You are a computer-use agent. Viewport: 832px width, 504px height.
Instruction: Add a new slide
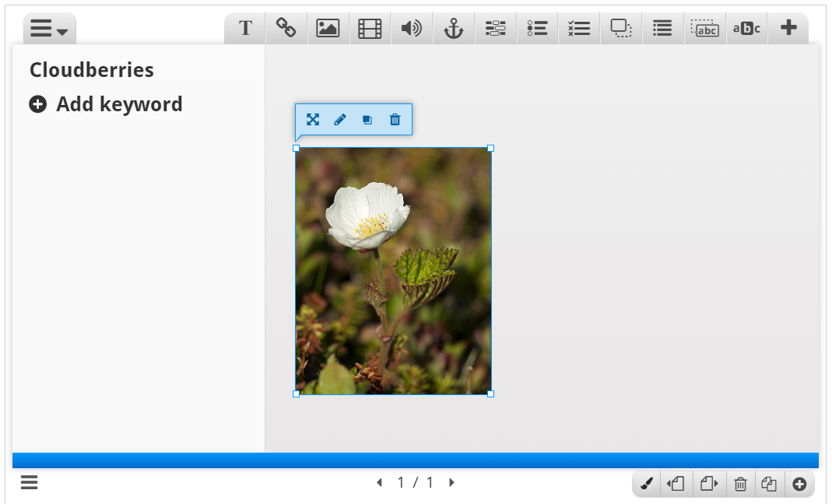[799, 484]
